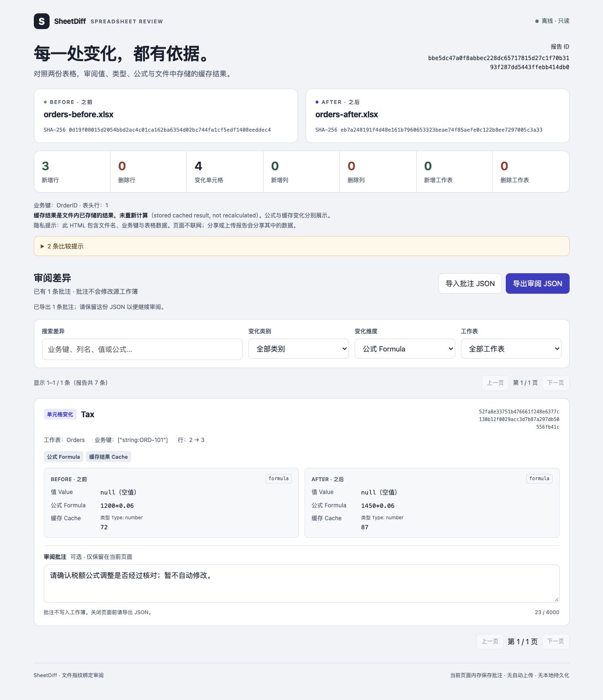603x700 pixels.
Task: Open the 变化类别 dropdown
Action: tap(298, 349)
